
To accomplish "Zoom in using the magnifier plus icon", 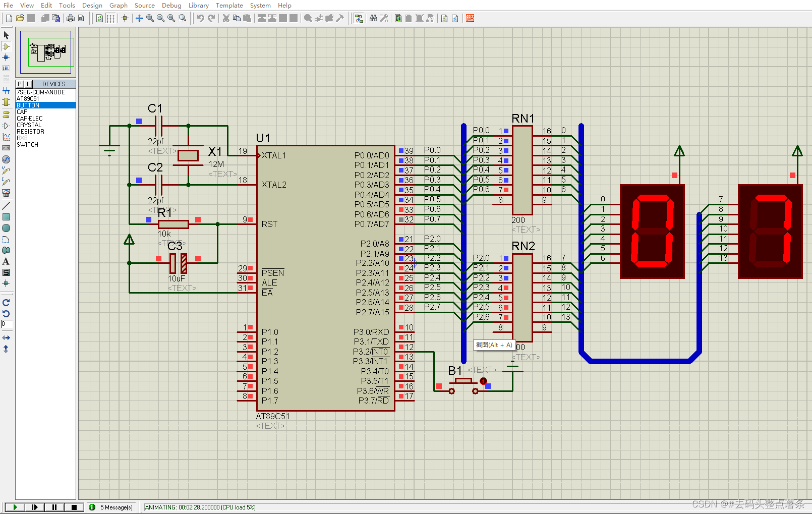I will [x=150, y=18].
